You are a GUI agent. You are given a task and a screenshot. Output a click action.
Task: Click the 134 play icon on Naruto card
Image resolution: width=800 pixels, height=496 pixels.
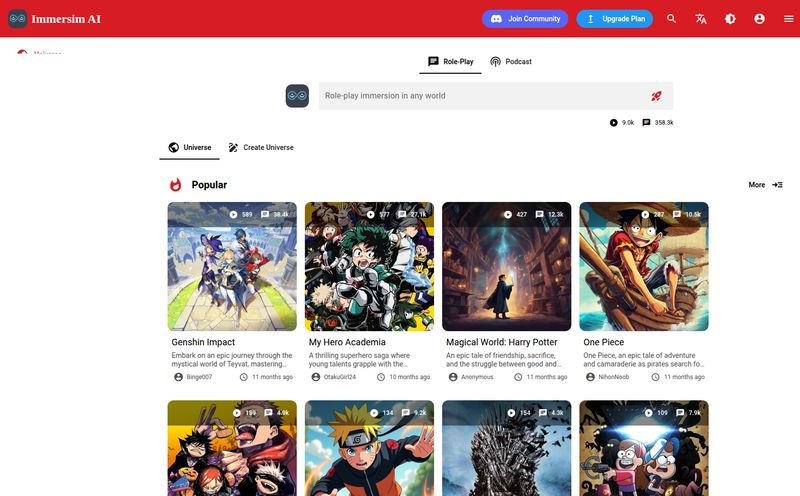click(x=374, y=413)
